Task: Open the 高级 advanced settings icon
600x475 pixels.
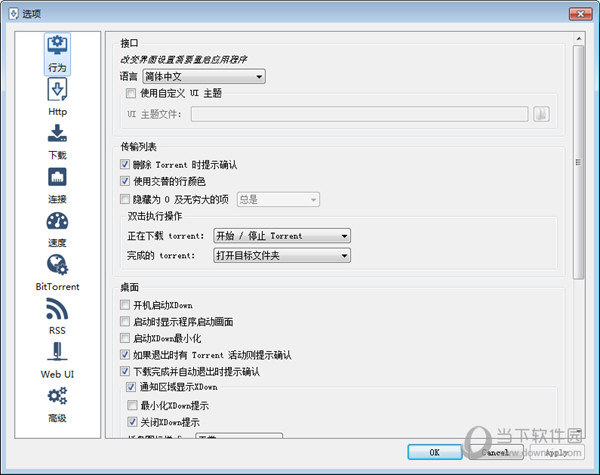Action: click(57, 404)
